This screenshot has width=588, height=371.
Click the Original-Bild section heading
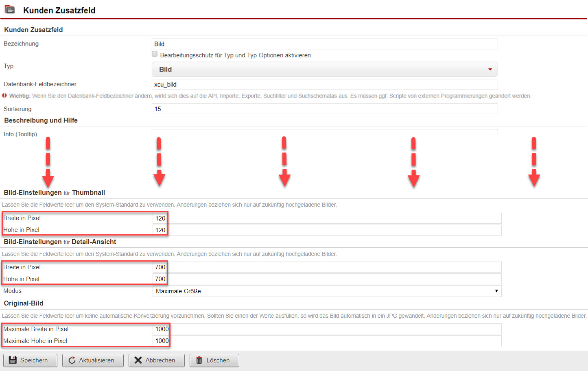pos(24,303)
